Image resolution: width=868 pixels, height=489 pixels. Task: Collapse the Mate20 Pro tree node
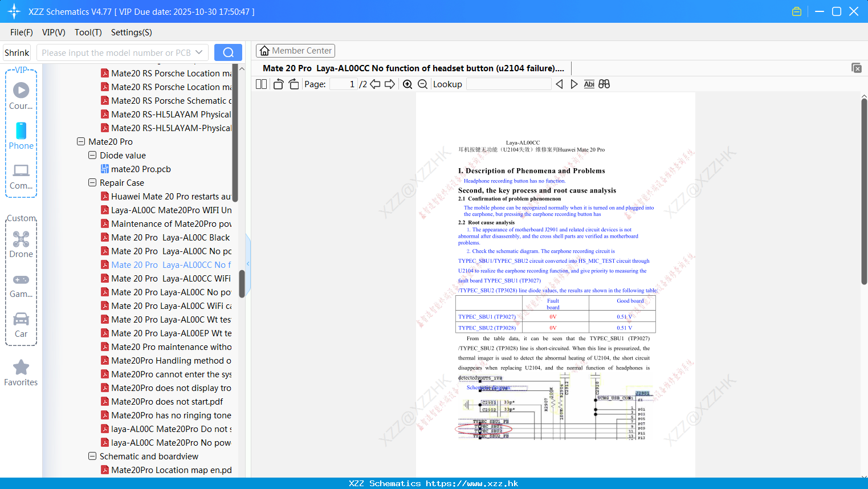[x=81, y=141]
